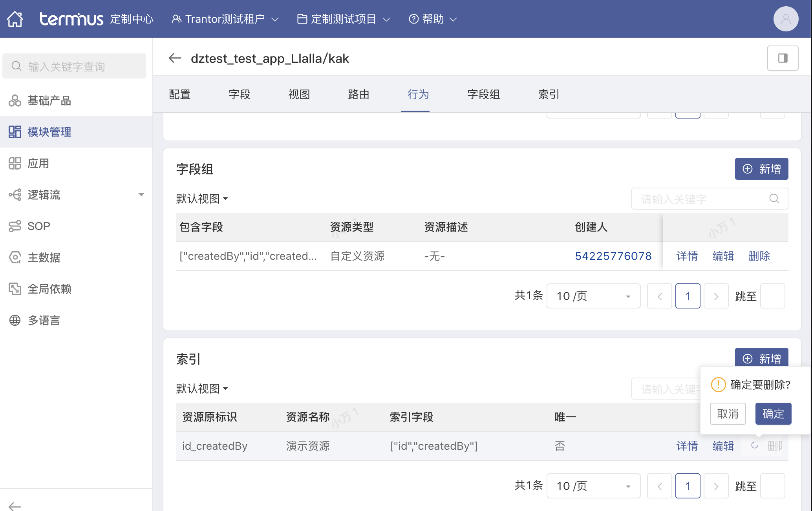
Task: Go to home via house icon
Action: point(15,19)
